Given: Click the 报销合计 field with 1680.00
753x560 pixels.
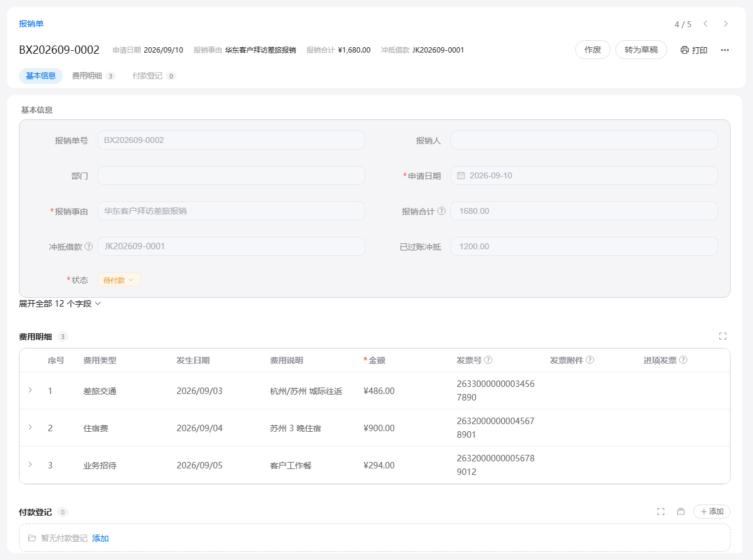Looking at the screenshot, I should (584, 211).
